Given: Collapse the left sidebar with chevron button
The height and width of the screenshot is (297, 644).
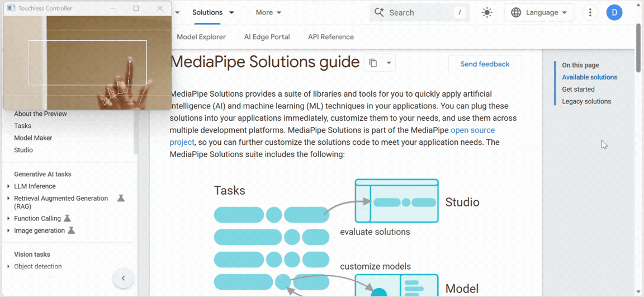Looking at the screenshot, I should tap(123, 278).
